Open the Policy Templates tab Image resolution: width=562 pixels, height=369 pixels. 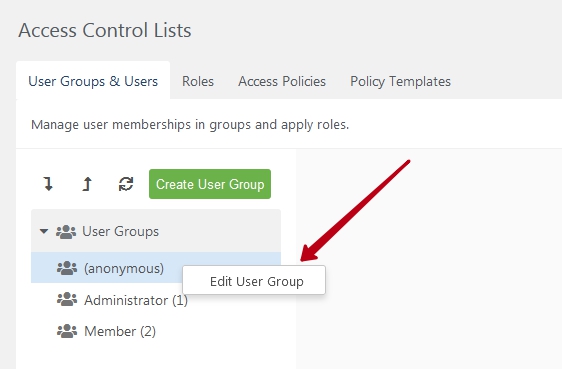[x=400, y=81]
